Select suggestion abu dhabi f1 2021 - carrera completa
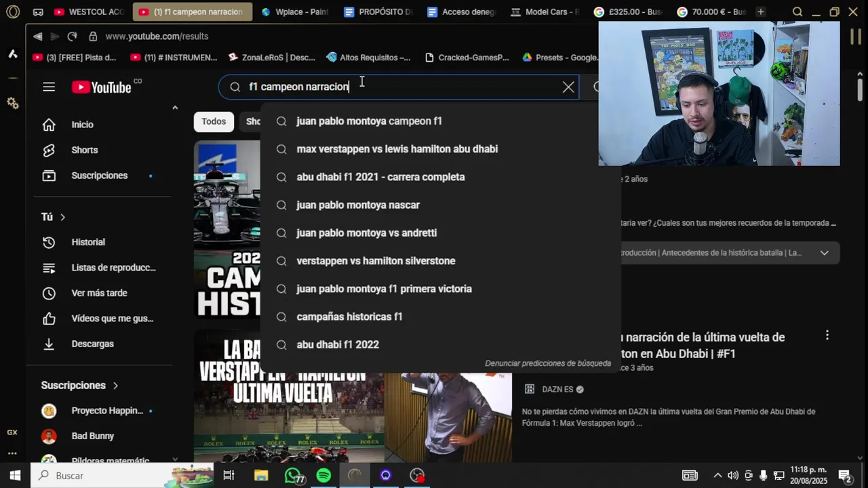 click(440, 177)
